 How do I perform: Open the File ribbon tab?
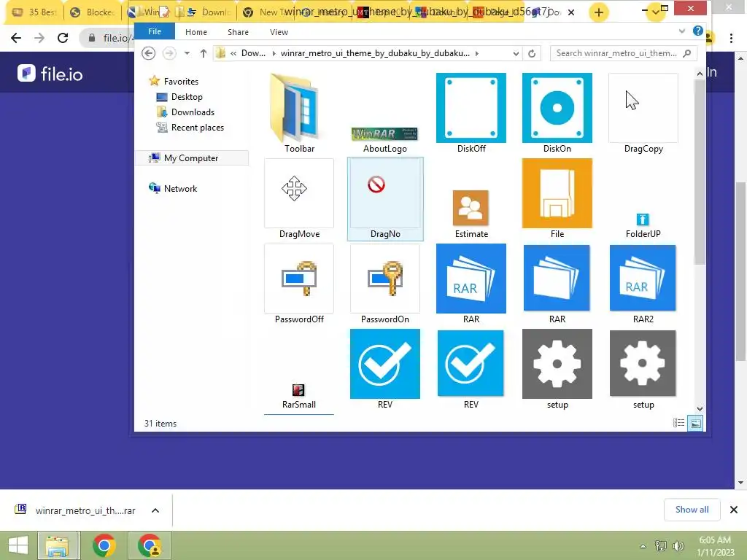(x=155, y=31)
